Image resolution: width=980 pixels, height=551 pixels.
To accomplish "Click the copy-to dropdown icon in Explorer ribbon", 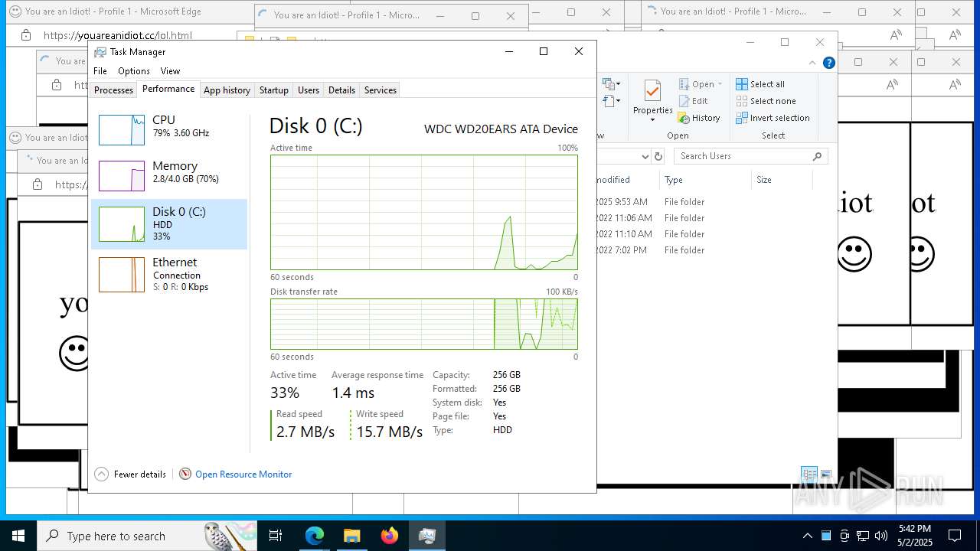I will (611, 100).
